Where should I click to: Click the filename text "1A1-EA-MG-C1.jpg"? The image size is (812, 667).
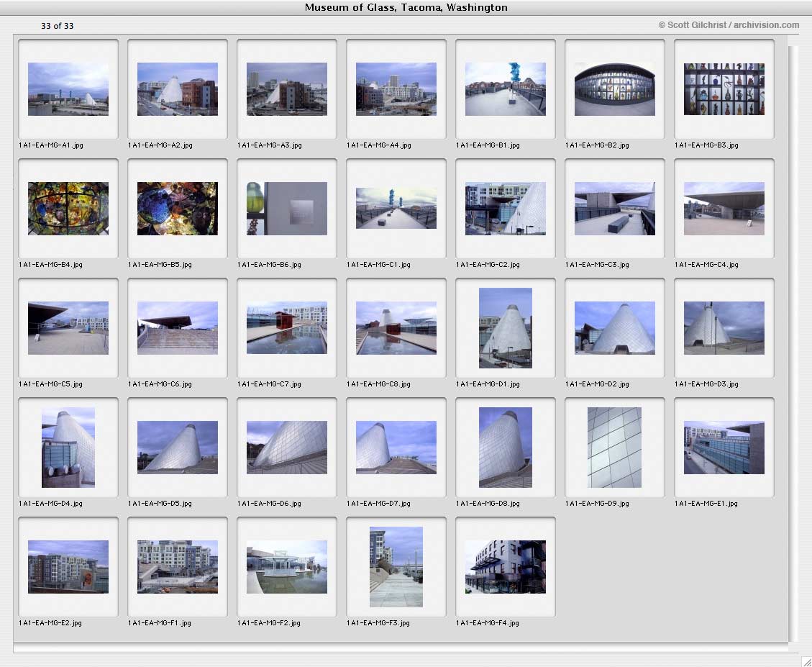click(378, 265)
